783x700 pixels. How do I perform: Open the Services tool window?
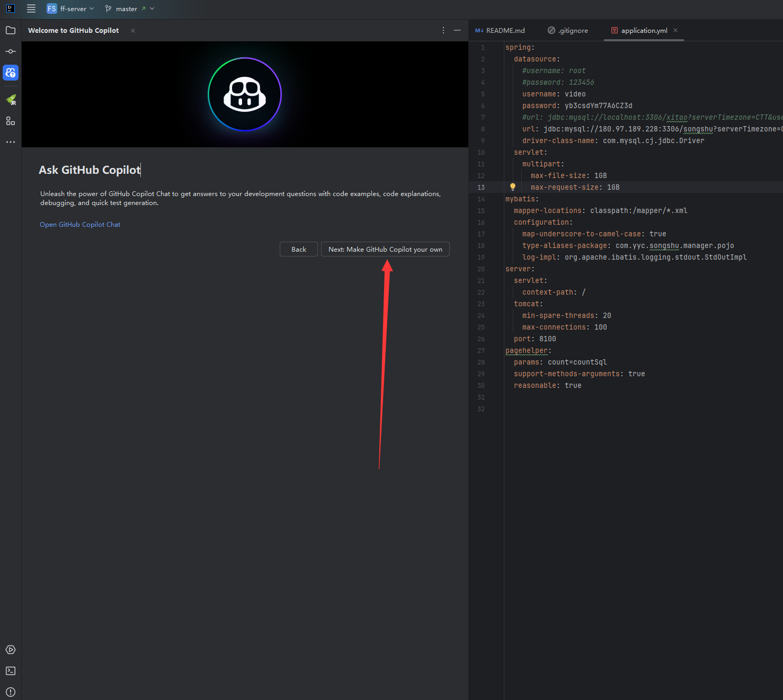[x=11, y=650]
